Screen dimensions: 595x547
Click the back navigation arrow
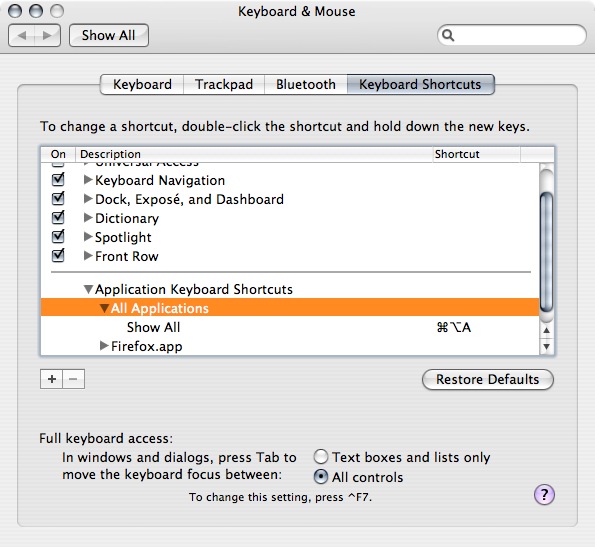(22, 36)
